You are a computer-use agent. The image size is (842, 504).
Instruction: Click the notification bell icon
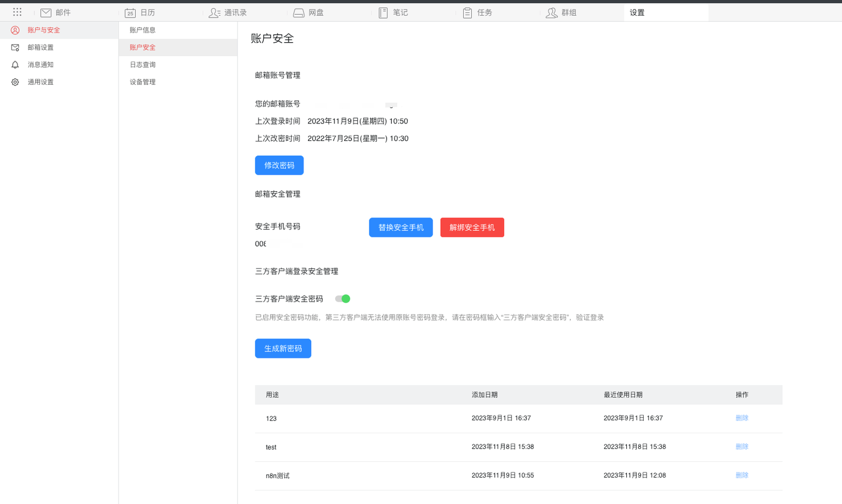tap(15, 65)
